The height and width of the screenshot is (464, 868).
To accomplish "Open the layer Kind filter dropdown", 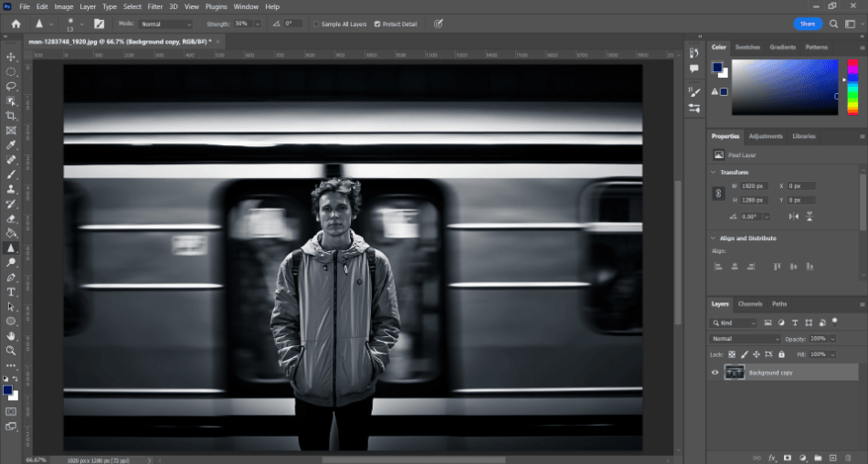I will coord(734,322).
